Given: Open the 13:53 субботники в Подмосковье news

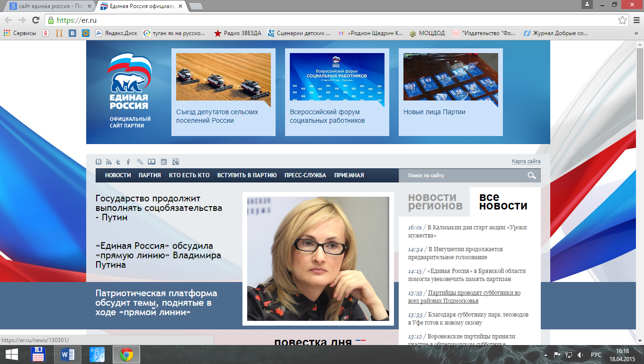Looking at the screenshot, I should click(464, 297).
